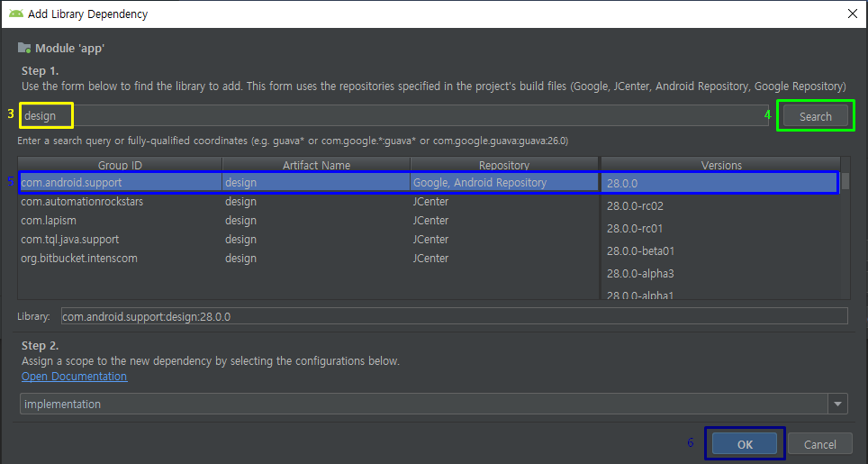Open Documentation link in Step 2

(x=74, y=376)
